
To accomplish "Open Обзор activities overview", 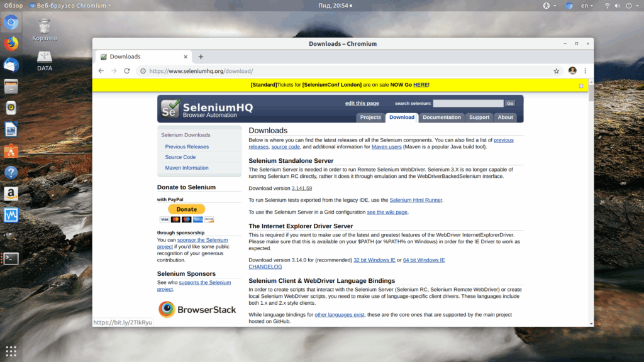I will pyautogui.click(x=14, y=6).
